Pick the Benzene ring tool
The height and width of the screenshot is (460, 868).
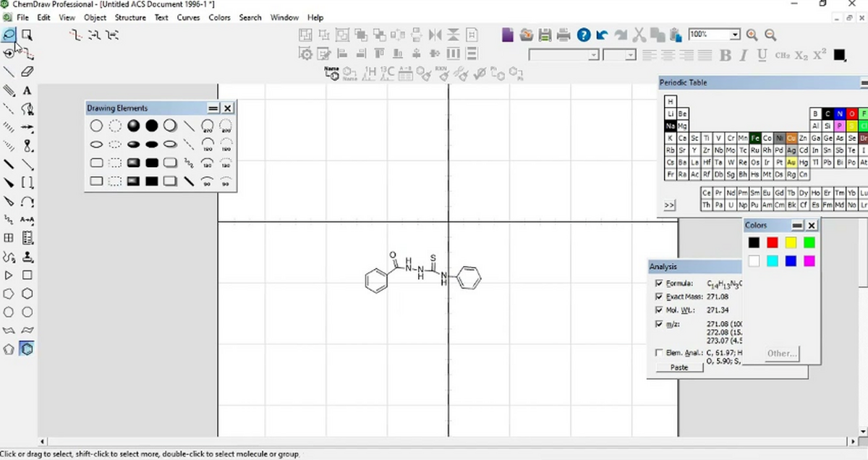point(27,349)
